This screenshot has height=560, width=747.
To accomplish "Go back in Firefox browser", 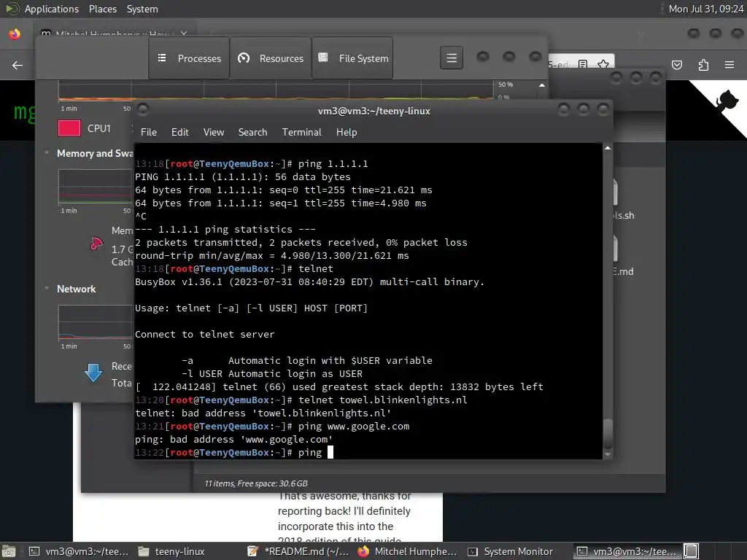I will (18, 65).
